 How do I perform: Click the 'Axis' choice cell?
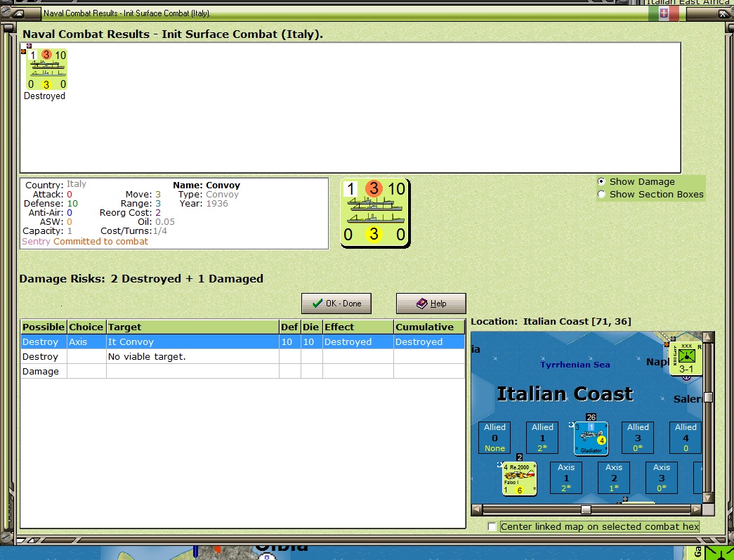pos(86,341)
